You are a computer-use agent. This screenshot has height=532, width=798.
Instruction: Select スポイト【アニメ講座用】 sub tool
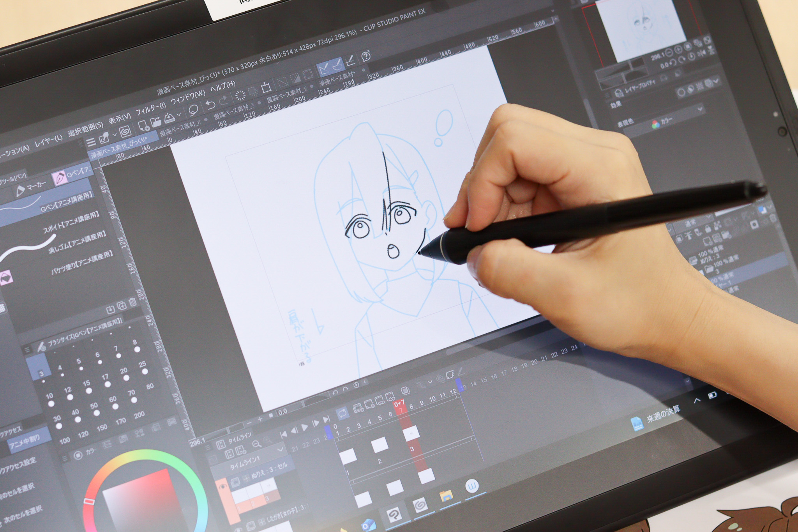tap(71, 223)
